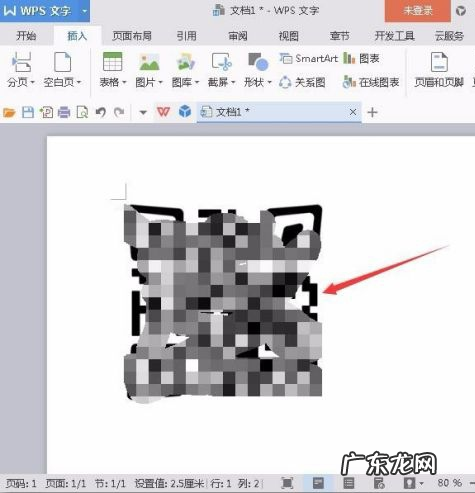
Task: Click 页码: 1 in status bar
Action: 21,483
